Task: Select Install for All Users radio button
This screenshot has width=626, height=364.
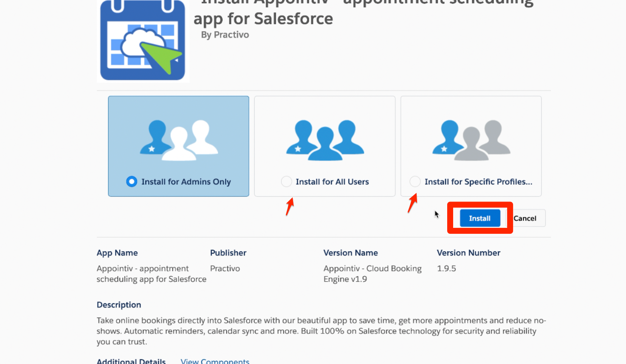Action: click(x=286, y=182)
